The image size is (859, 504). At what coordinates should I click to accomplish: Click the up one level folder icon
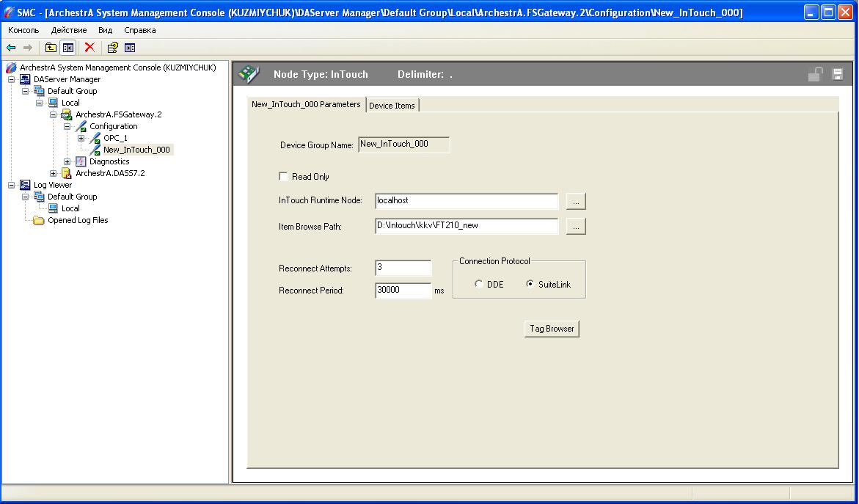pyautogui.click(x=51, y=48)
